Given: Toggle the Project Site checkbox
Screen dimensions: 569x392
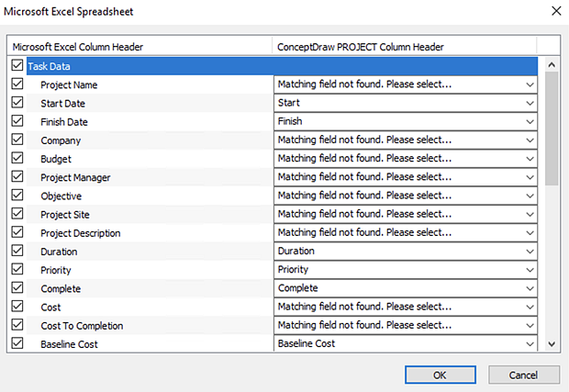Looking at the screenshot, I should point(17,213).
